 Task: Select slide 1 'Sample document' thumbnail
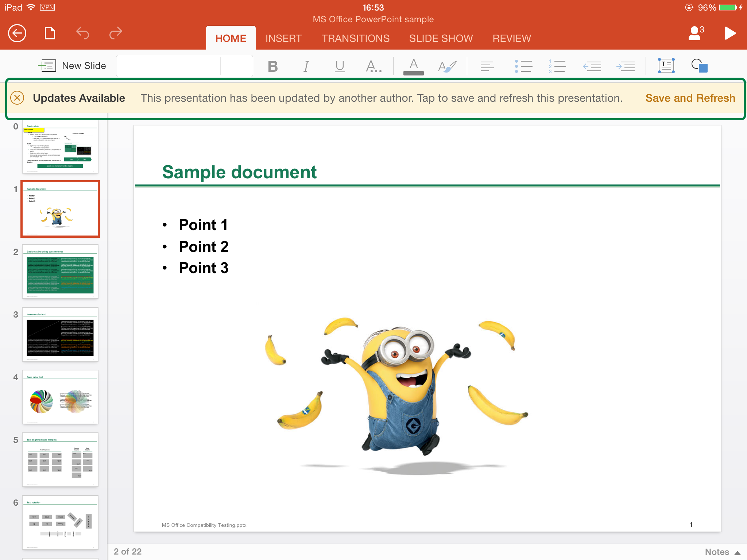[x=60, y=209]
